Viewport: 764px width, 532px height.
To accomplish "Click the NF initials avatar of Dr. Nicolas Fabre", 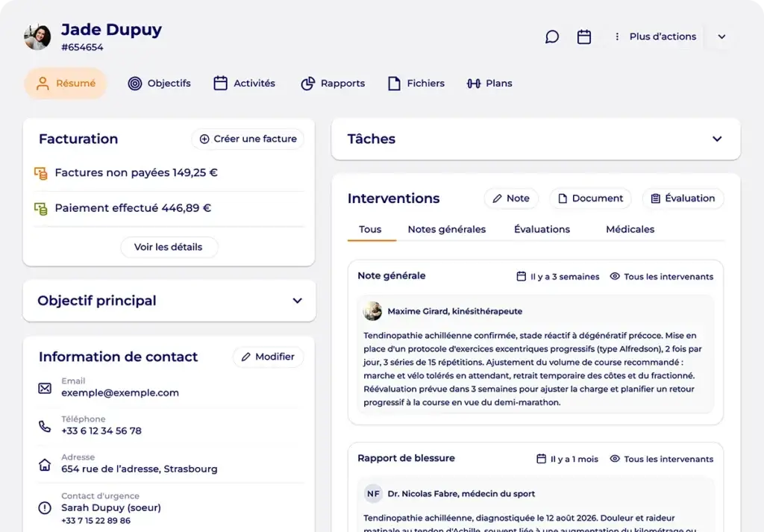I will [373, 493].
